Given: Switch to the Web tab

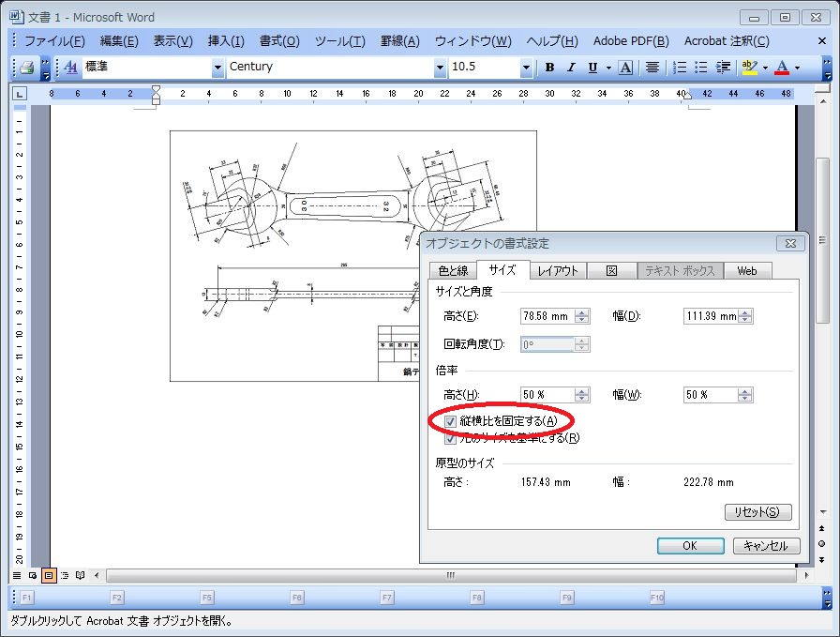Looking at the screenshot, I should pyautogui.click(x=747, y=271).
